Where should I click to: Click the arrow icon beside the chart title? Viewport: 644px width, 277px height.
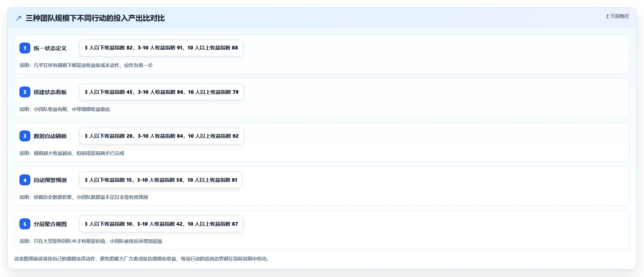19,18
